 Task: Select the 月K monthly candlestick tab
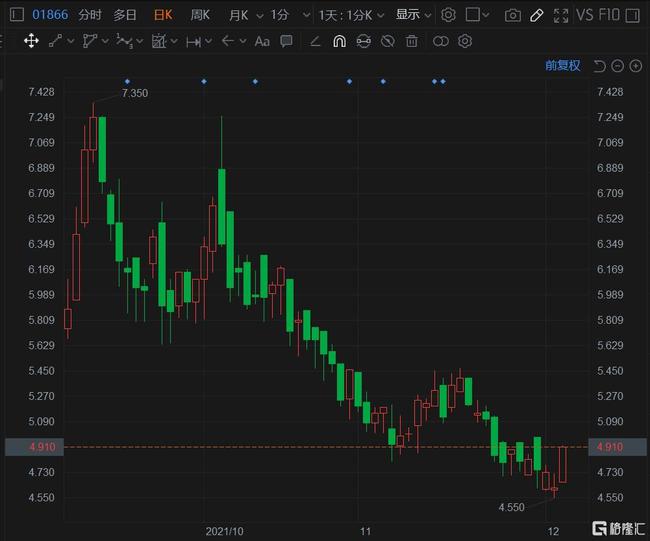238,15
